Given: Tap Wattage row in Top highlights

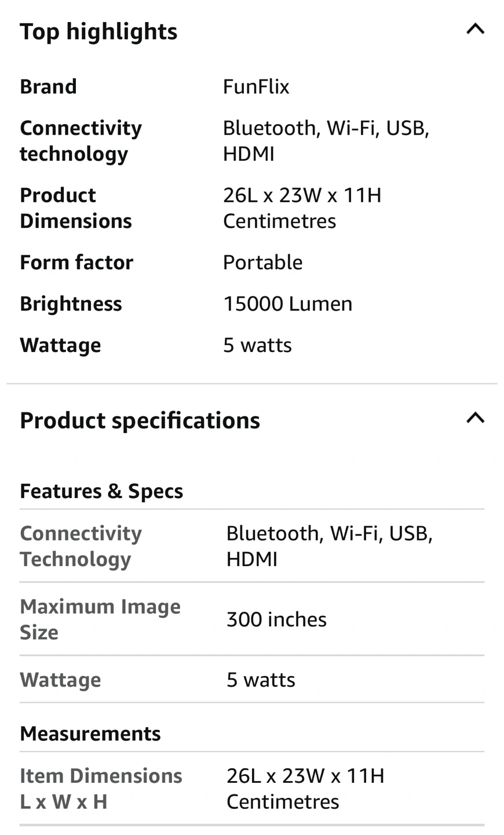Looking at the screenshot, I should coord(252,345).
